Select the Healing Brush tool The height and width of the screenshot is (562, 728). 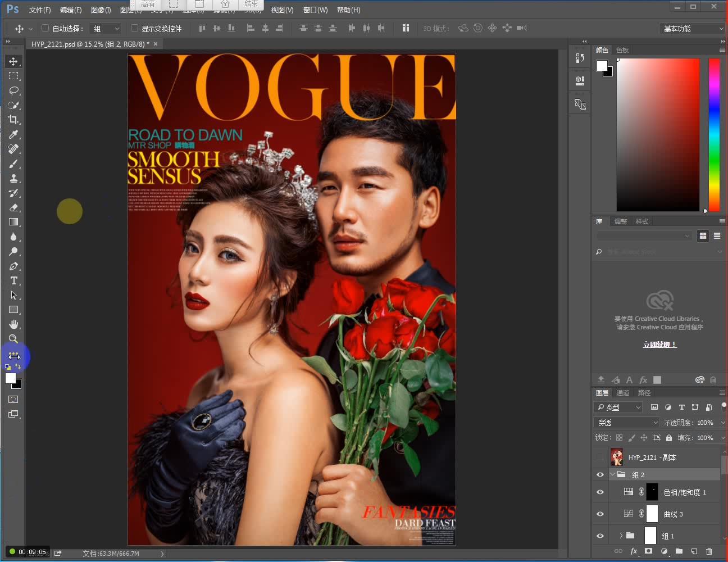point(13,149)
